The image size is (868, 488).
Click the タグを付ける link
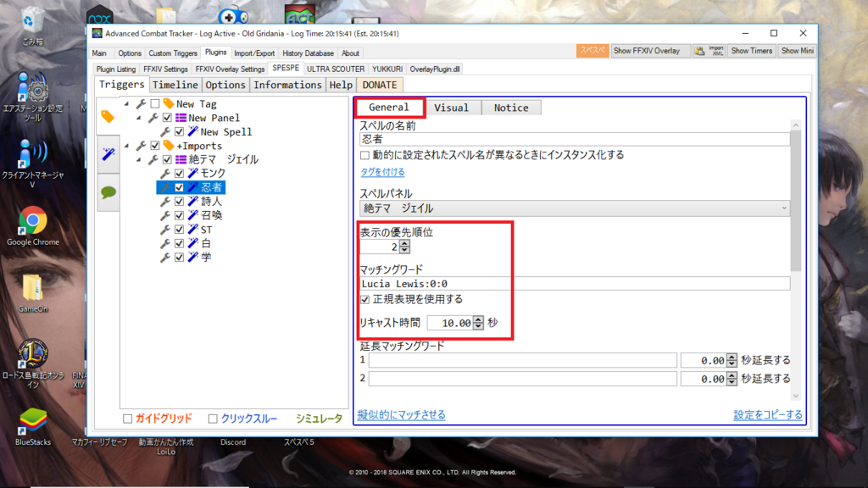[x=382, y=172]
